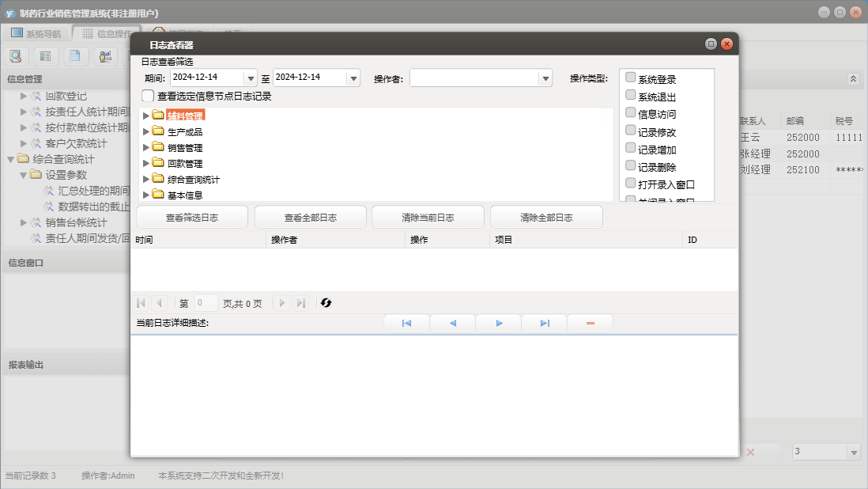
Task: Click the 生产成品 folder icon
Action: coord(158,131)
